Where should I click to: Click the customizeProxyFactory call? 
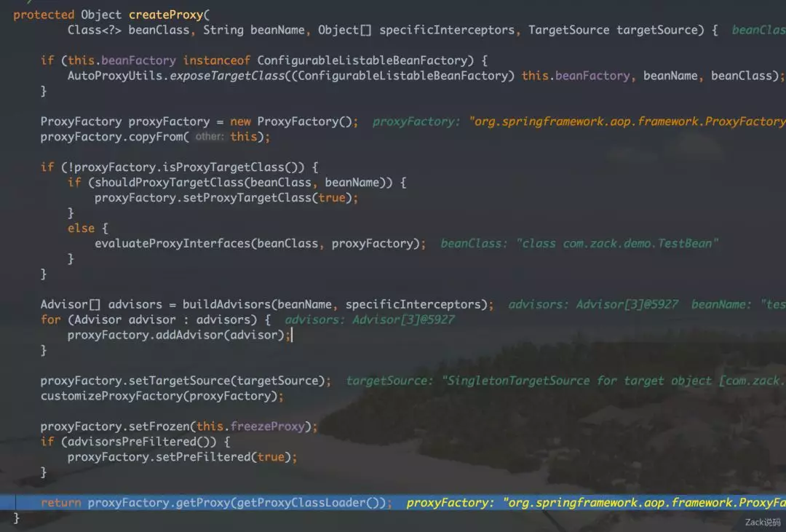pos(112,396)
